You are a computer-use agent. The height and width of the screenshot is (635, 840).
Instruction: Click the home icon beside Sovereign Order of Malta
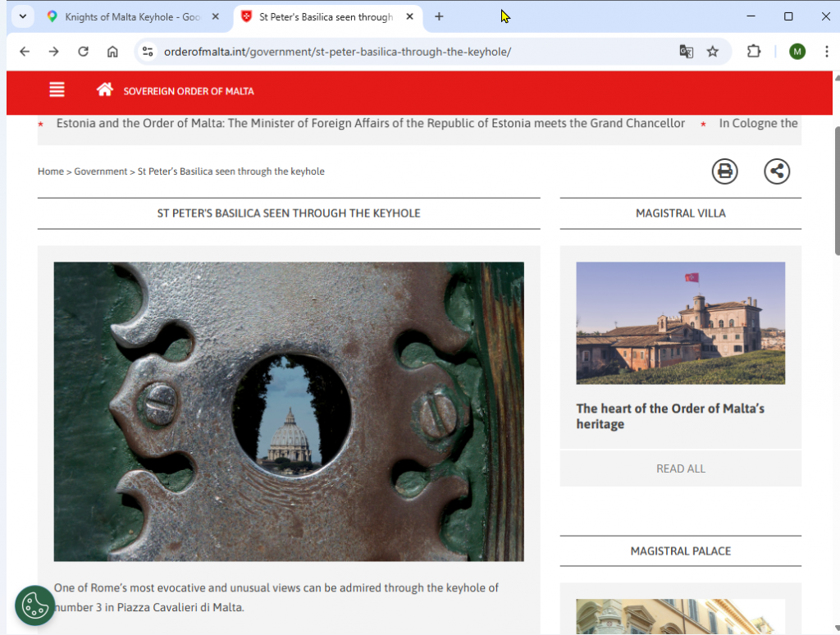(104, 90)
